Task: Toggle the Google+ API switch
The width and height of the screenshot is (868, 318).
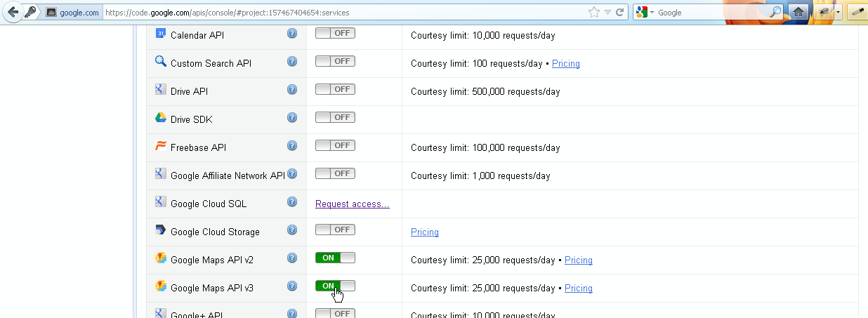Action: tap(335, 313)
